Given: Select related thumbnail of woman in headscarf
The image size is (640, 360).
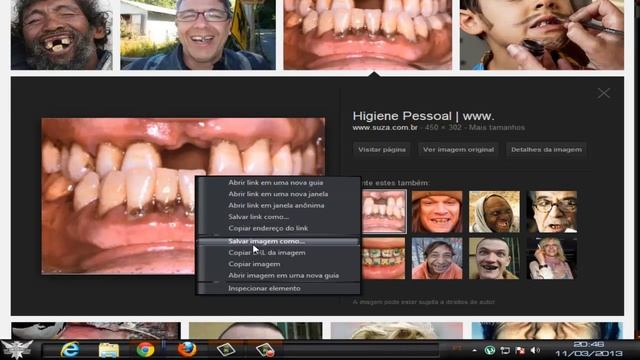Looking at the screenshot, I should [494, 211].
